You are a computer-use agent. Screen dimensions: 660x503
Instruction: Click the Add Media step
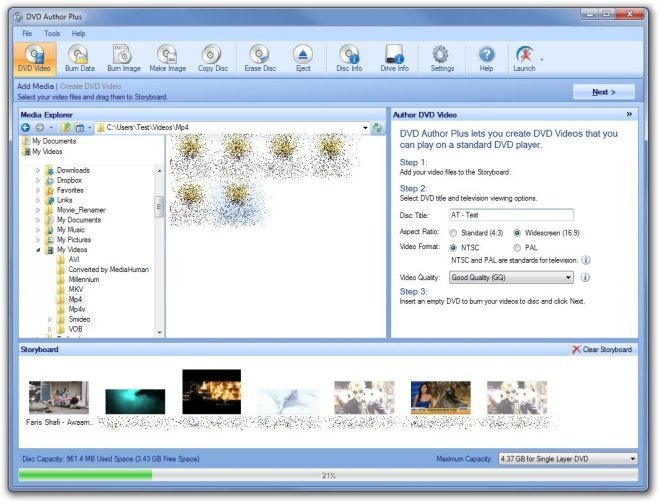click(x=35, y=86)
